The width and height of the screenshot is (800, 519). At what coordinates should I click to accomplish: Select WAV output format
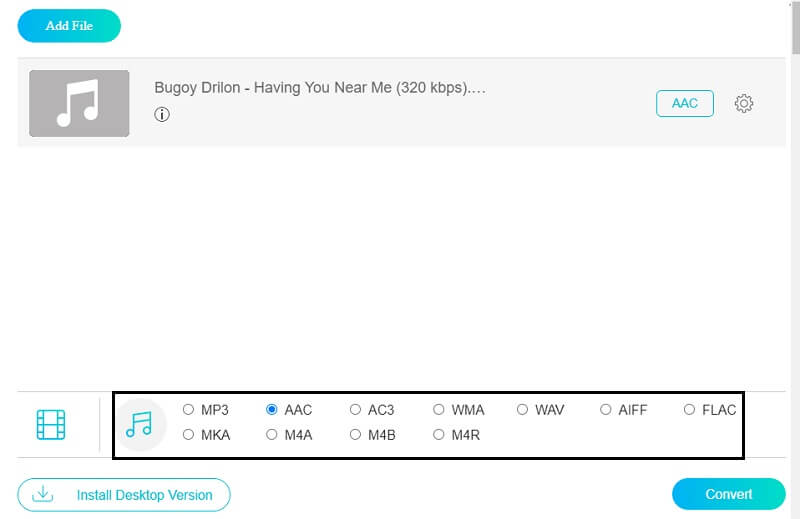click(522, 410)
